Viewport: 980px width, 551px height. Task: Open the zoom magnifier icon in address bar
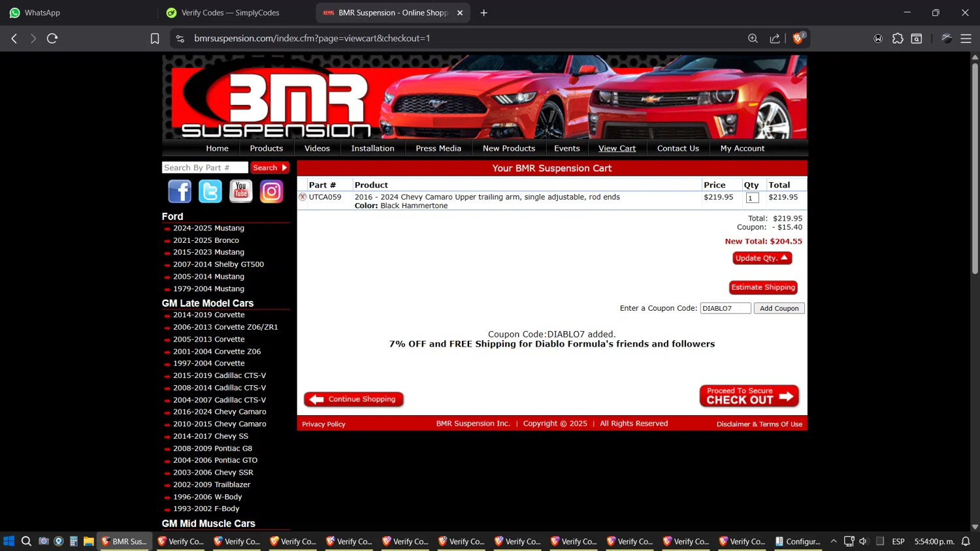pos(753,39)
